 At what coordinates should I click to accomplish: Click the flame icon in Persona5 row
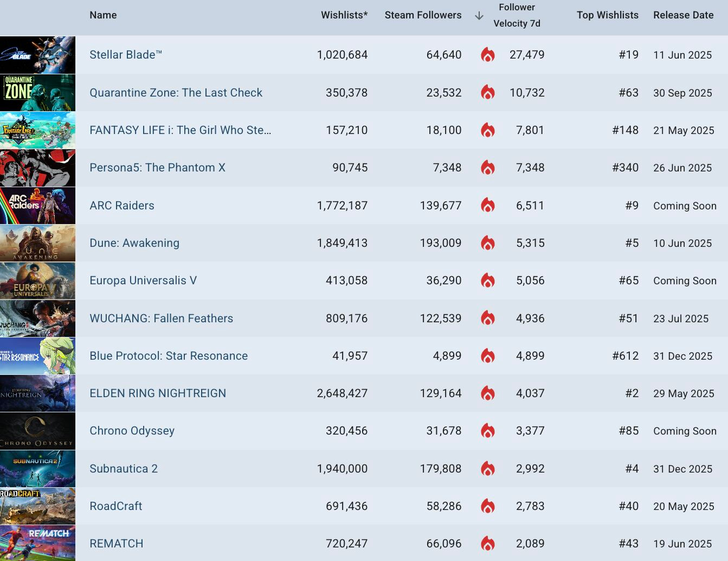click(x=488, y=168)
